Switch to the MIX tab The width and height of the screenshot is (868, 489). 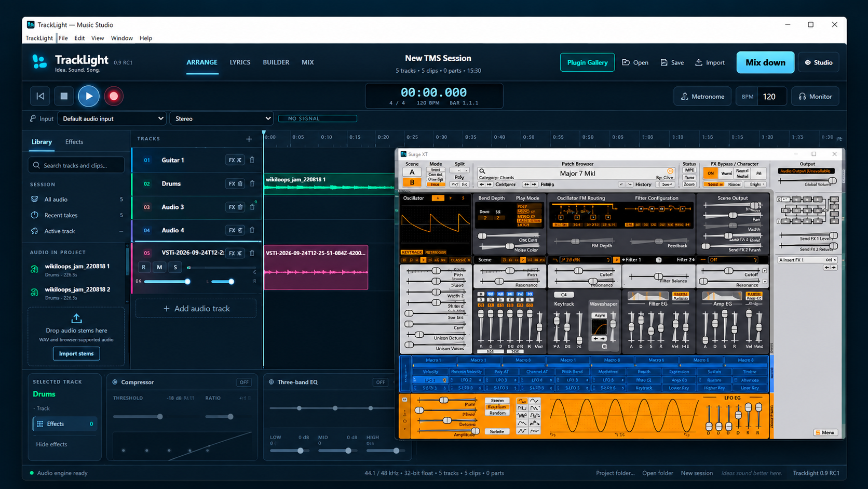[308, 62]
